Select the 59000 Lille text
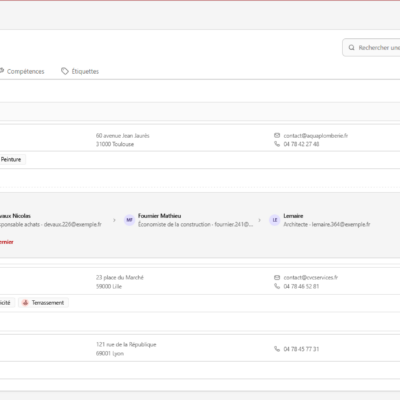 109,286
